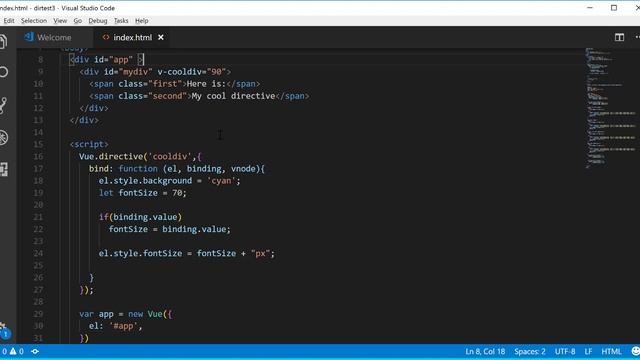Viewport: 640px width, 360px height.
Task: Click the 'cyan' string on line 18
Action: (221, 181)
